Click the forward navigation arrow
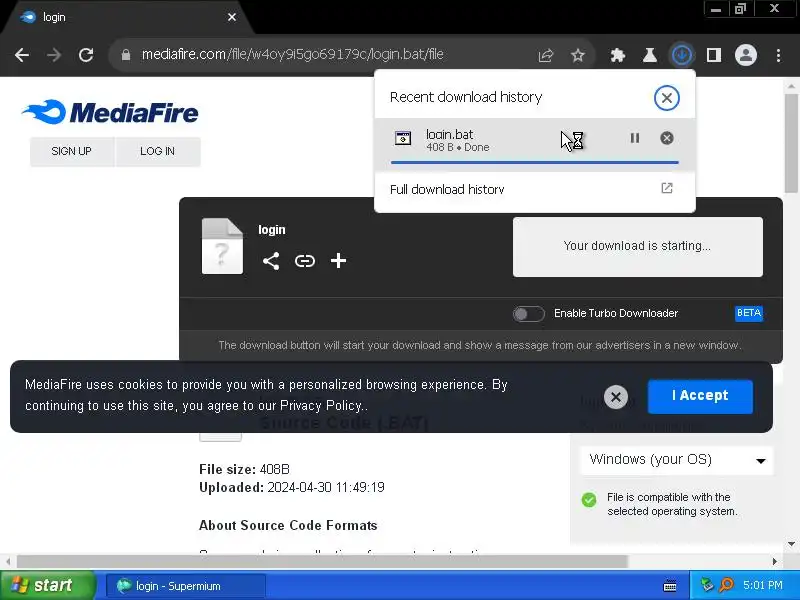 click(54, 55)
